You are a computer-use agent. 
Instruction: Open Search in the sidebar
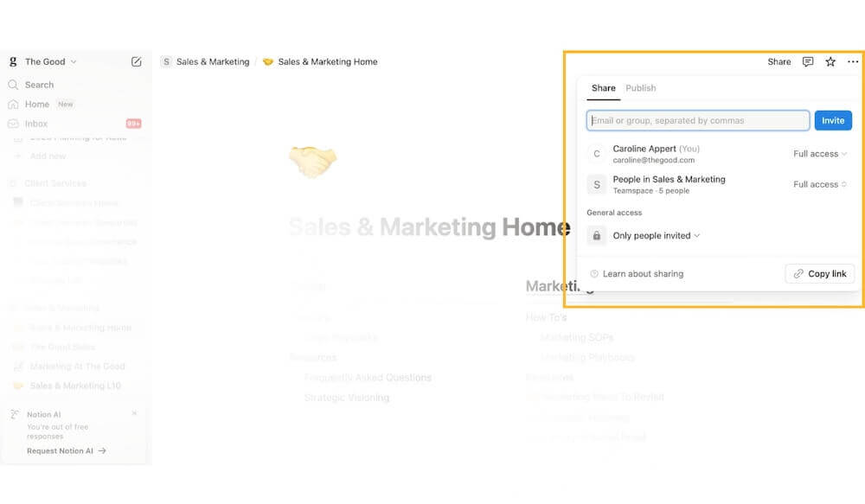39,85
